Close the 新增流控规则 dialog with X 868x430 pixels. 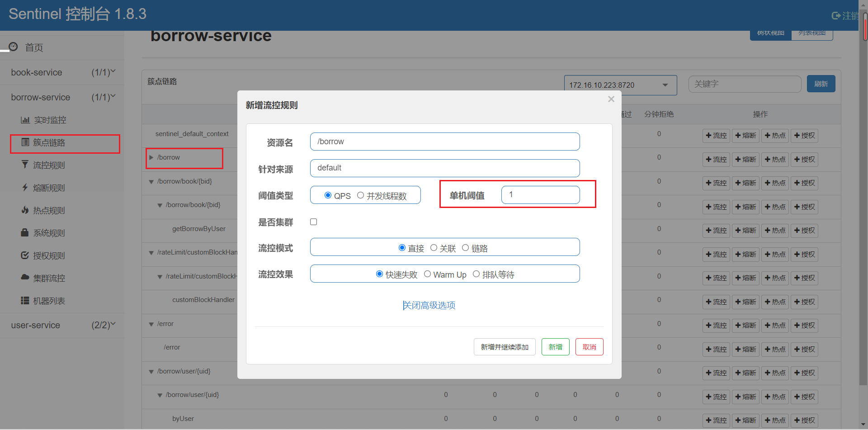(611, 99)
